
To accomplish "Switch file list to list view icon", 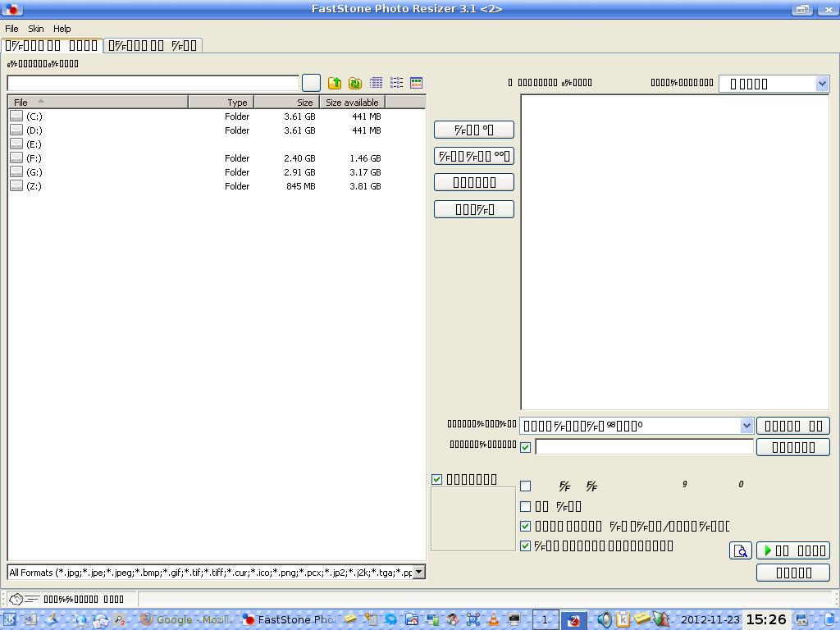I will pos(396,83).
